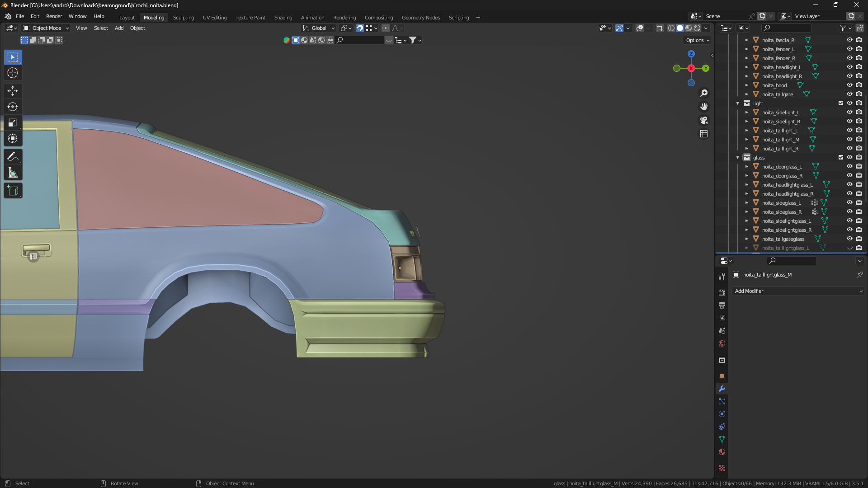Switch to Geometry Nodes workspace
The height and width of the screenshot is (488, 868).
point(421,18)
